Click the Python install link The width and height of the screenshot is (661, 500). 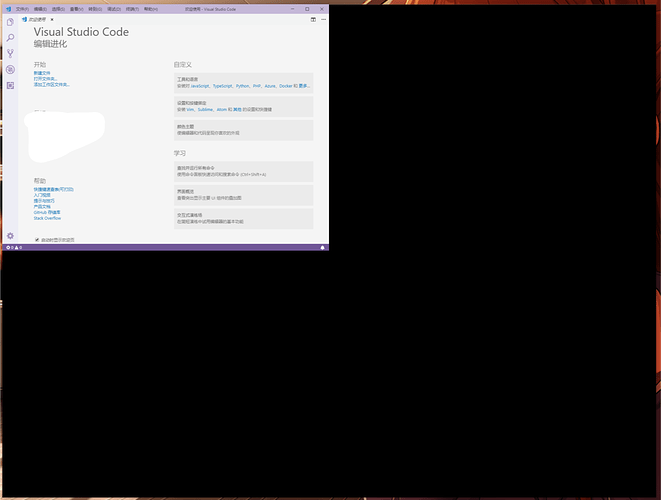click(x=242, y=86)
